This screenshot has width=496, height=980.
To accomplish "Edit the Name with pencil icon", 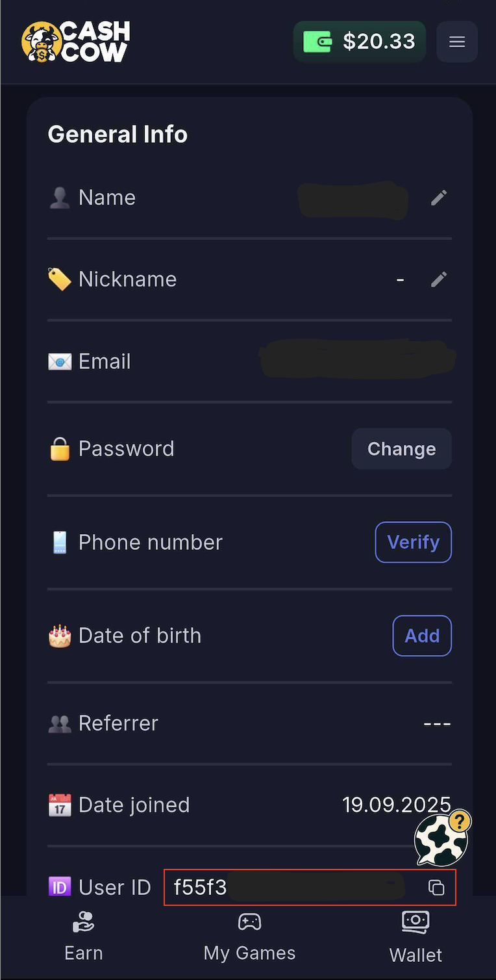I will coord(439,198).
